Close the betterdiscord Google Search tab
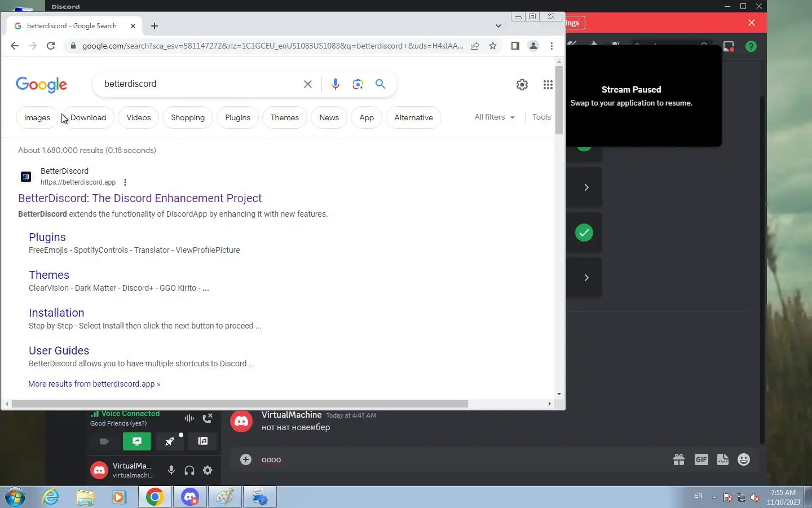812x508 pixels. click(133, 26)
